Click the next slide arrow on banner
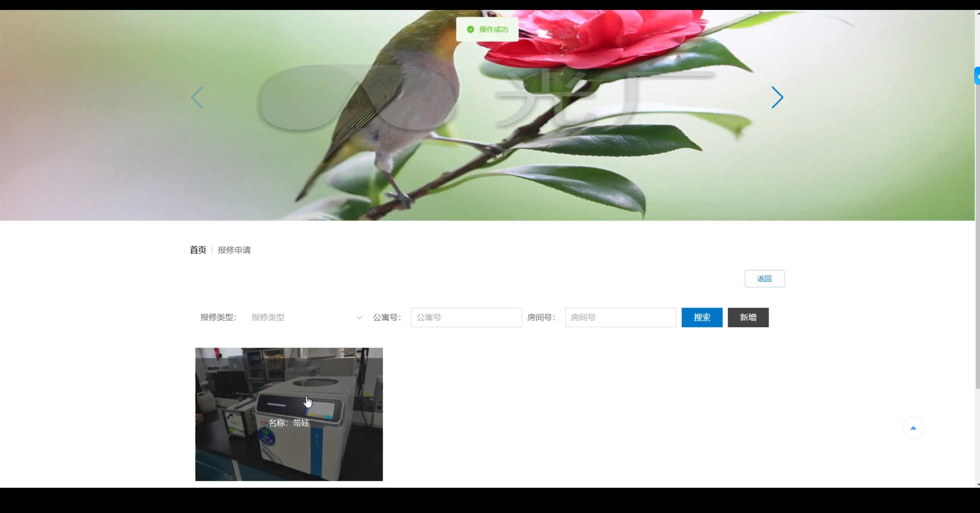Screen dimensions: 980x513 tap(777, 97)
